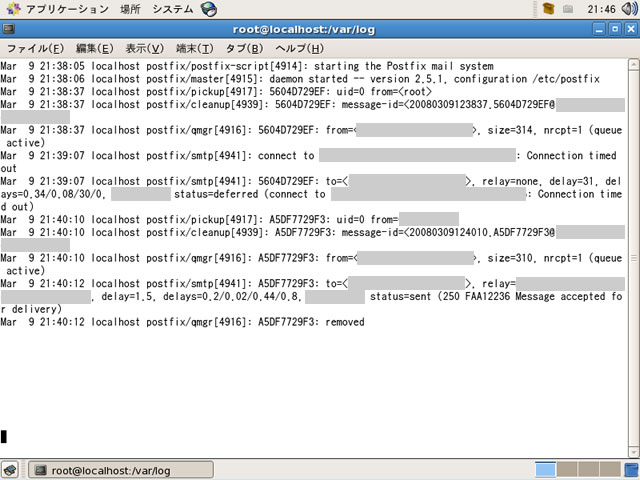
Task: Open the 表示(V) menu
Action: 145,48
